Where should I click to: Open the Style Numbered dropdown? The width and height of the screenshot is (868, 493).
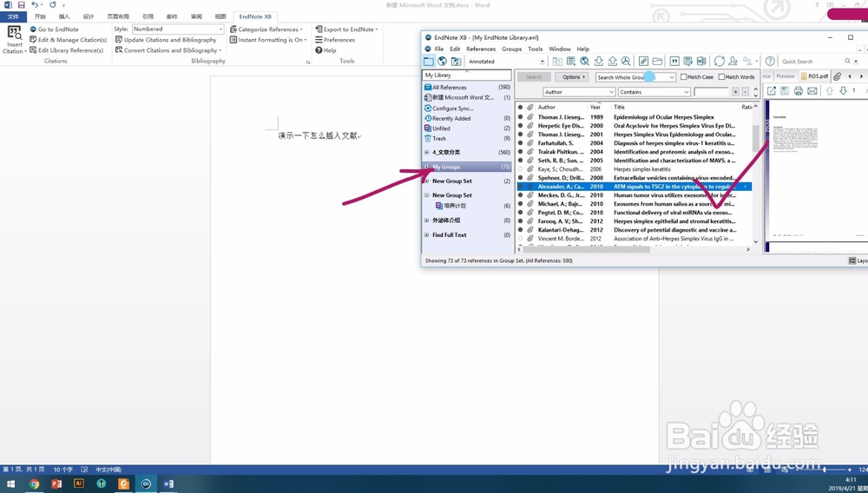(220, 30)
